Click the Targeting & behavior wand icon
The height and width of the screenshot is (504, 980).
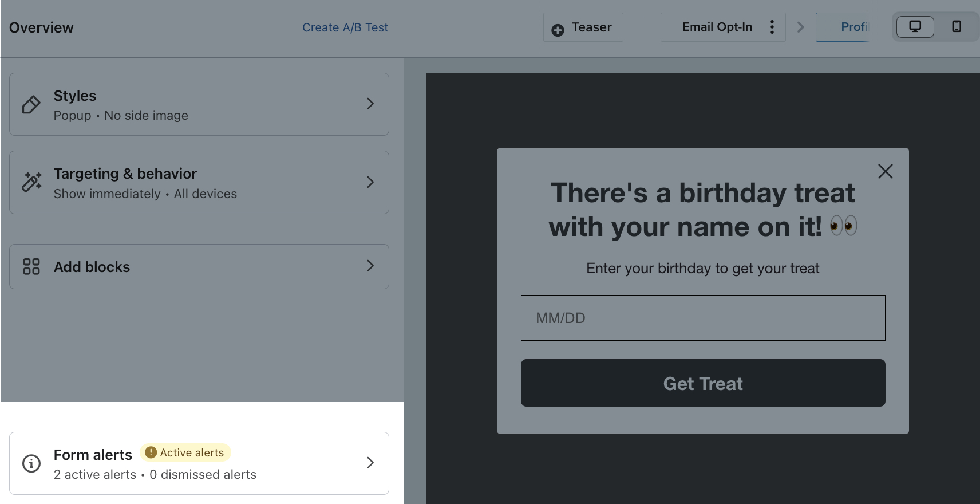(31, 181)
